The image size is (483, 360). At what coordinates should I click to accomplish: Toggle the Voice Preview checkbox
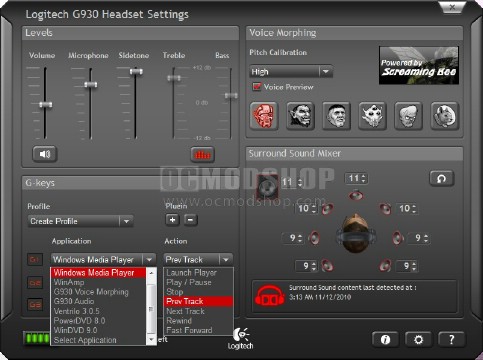click(x=257, y=87)
